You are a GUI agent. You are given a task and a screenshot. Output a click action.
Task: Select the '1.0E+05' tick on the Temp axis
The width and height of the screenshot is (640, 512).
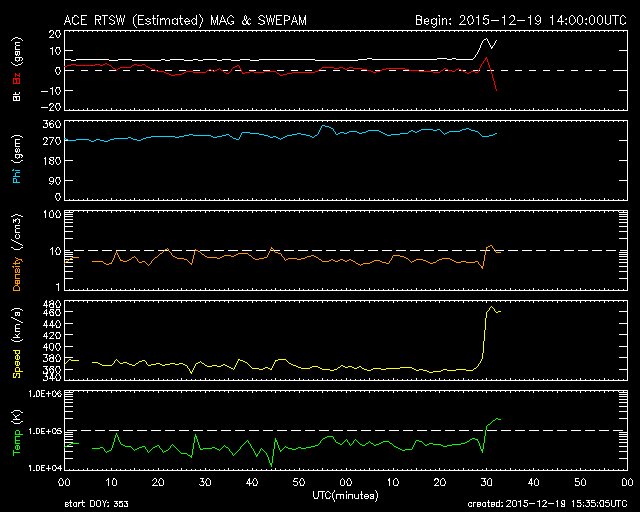(x=45, y=431)
